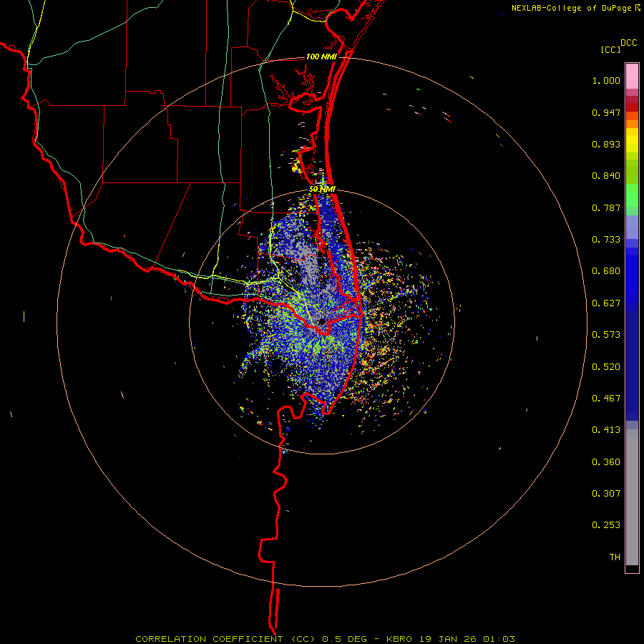
Task: Click the 0.840 scale value
Action: [606, 176]
